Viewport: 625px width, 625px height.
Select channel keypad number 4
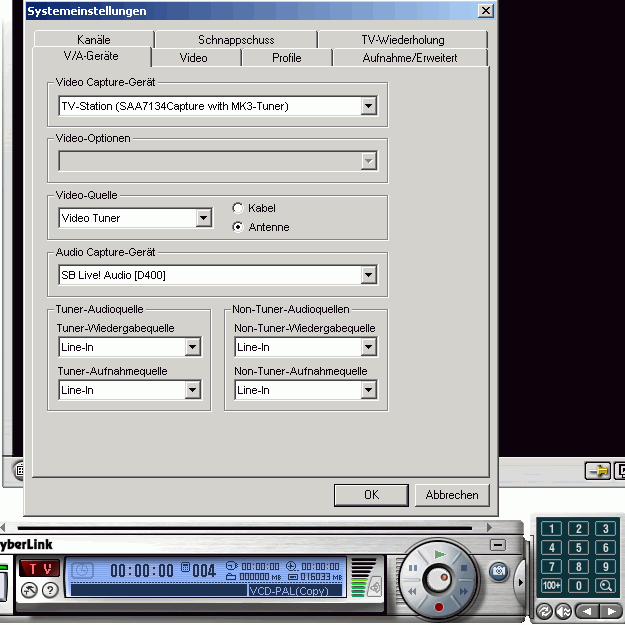[551, 548]
